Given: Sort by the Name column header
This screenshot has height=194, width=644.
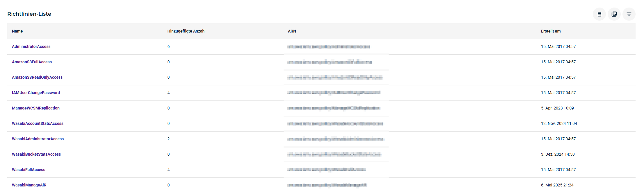Looking at the screenshot, I should 17,31.
